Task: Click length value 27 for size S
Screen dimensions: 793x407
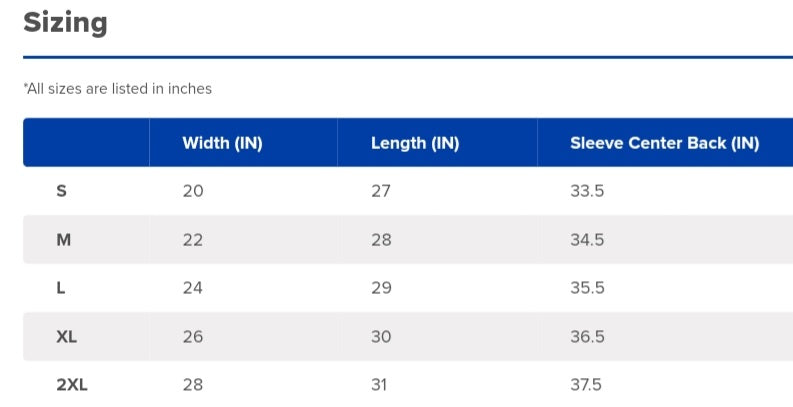Action: pos(381,191)
